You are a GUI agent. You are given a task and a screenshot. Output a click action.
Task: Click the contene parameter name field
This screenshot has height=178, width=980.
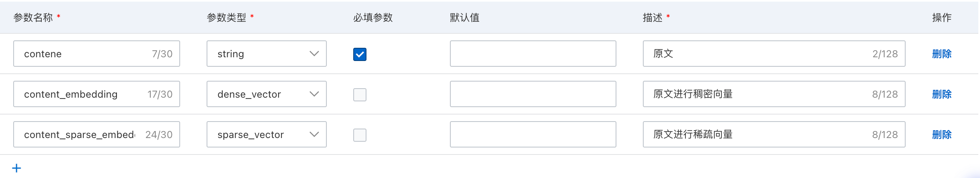pos(83,54)
